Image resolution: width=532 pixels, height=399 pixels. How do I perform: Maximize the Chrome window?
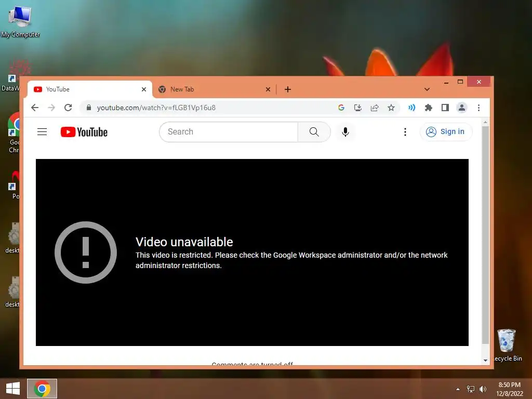[460, 82]
